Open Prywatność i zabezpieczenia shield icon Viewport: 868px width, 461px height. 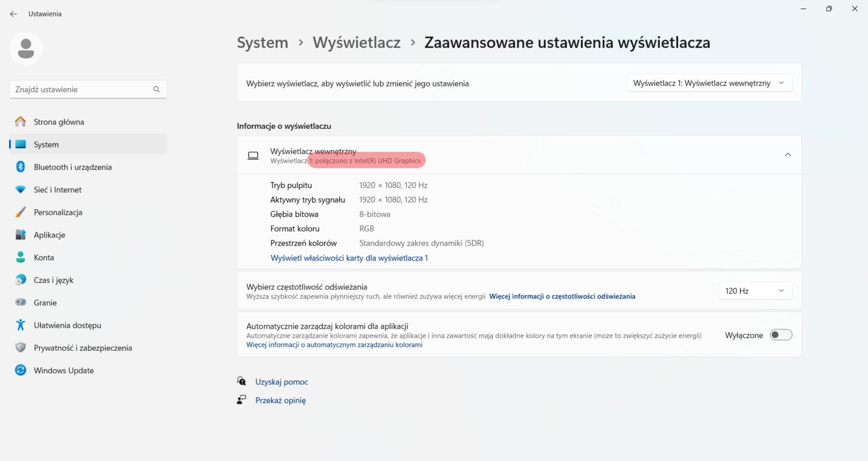(x=20, y=347)
